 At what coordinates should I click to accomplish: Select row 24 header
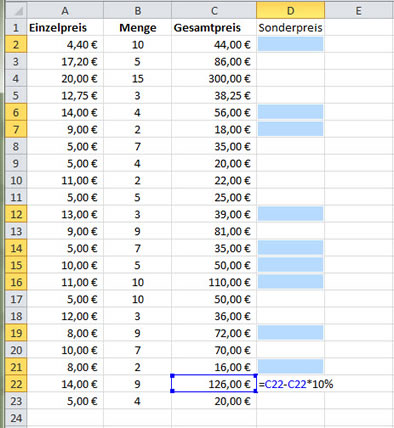16,418
